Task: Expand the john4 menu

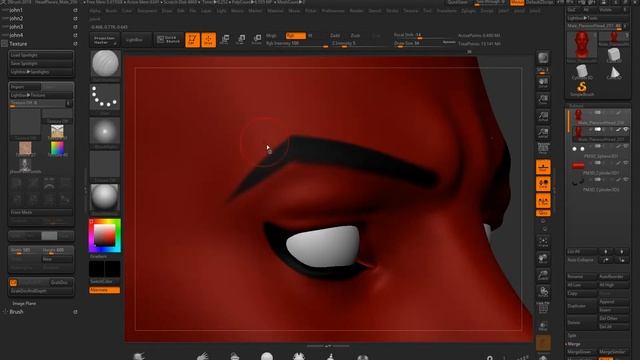Action: click(16, 35)
